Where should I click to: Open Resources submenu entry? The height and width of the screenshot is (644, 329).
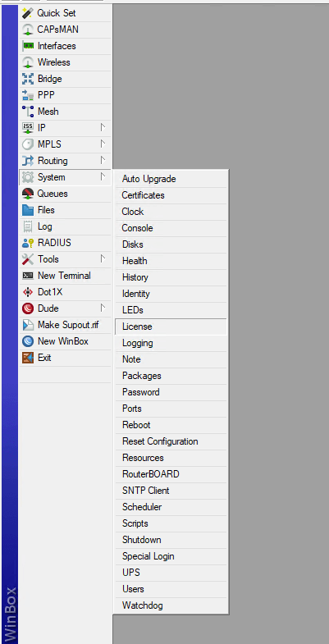[171, 459]
